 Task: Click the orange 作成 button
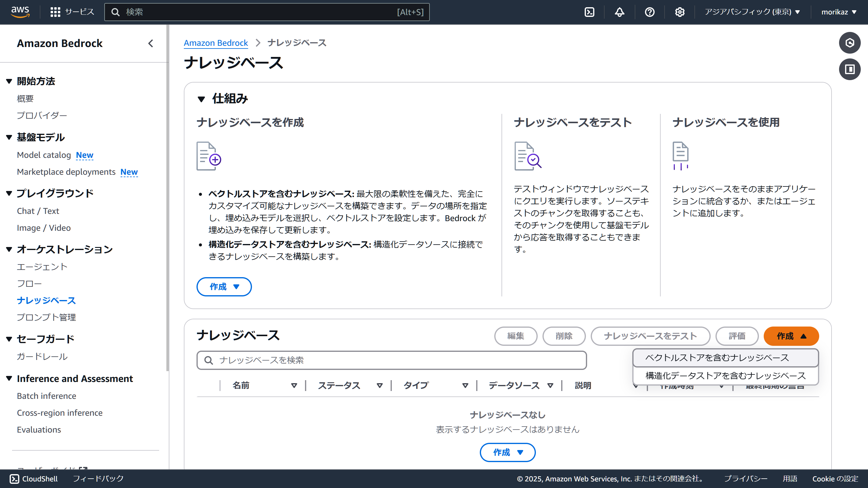coord(791,336)
